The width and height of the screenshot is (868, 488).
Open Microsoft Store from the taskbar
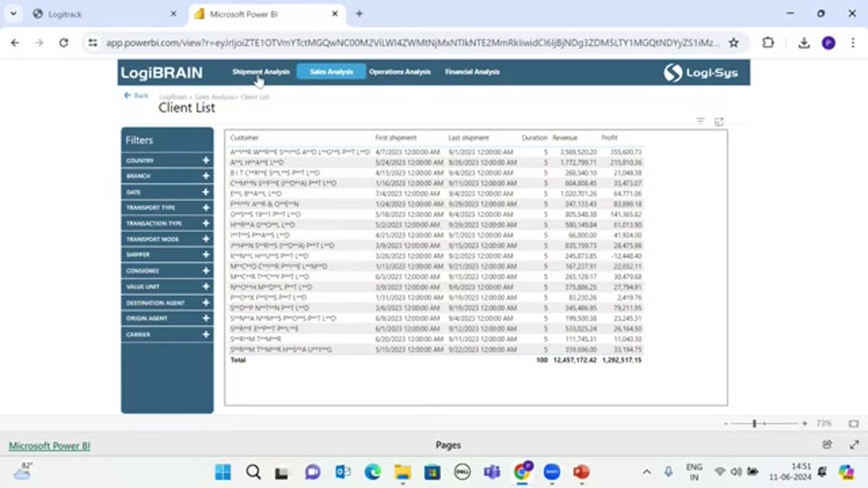432,472
